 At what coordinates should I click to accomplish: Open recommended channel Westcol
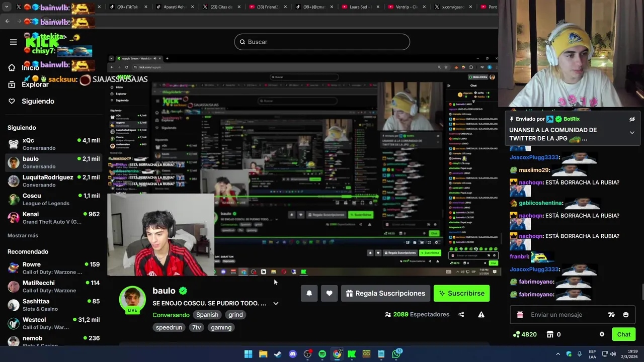coord(54,323)
